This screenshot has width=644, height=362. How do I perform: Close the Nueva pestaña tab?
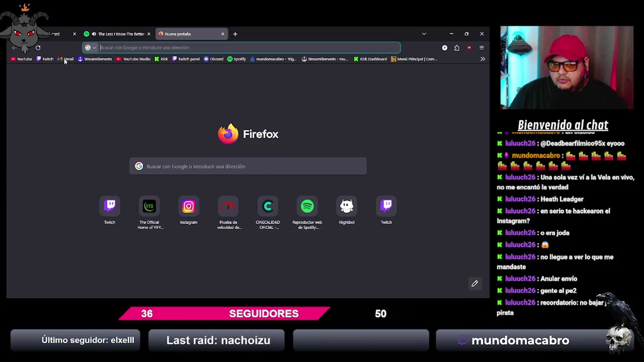tap(223, 34)
